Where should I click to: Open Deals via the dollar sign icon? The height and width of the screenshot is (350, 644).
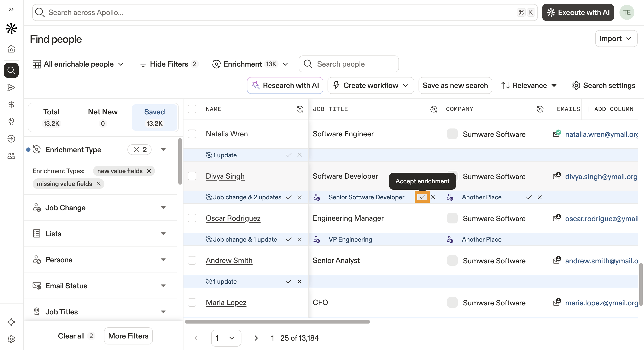click(11, 105)
